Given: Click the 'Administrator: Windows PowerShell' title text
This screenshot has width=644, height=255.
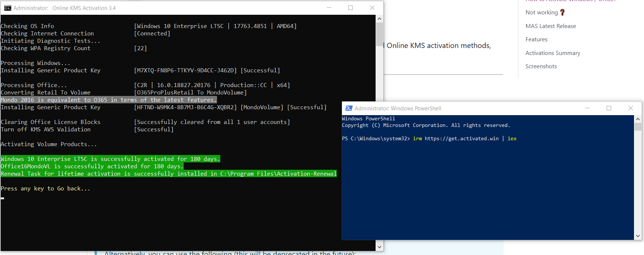Looking at the screenshot, I should click(398, 108).
